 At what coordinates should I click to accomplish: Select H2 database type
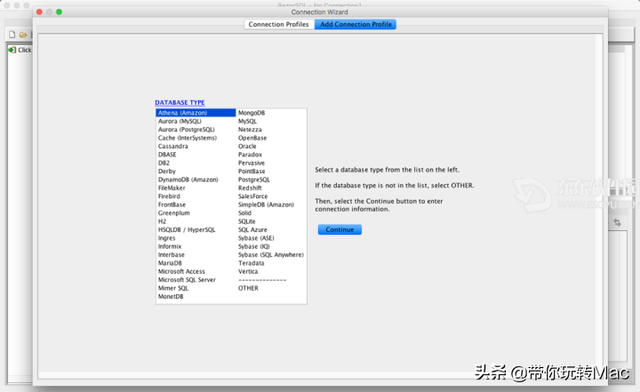pyautogui.click(x=162, y=221)
